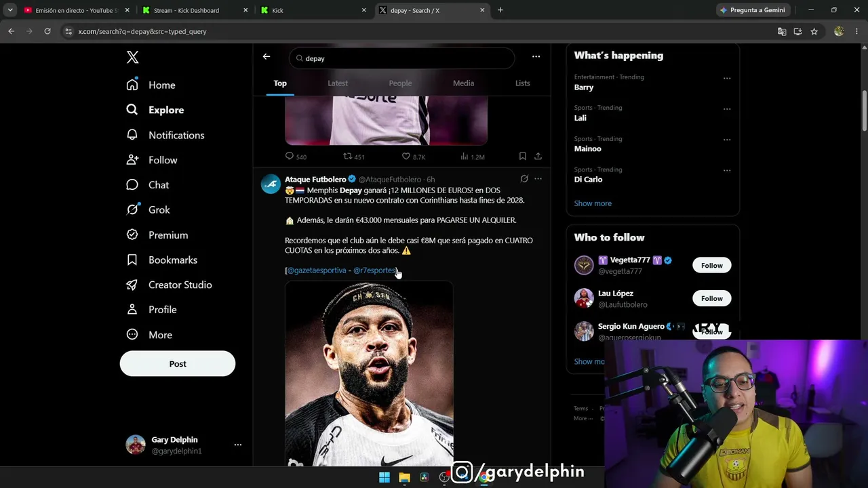
Task: Open the @gazetaesportiva mention link
Action: 317,270
